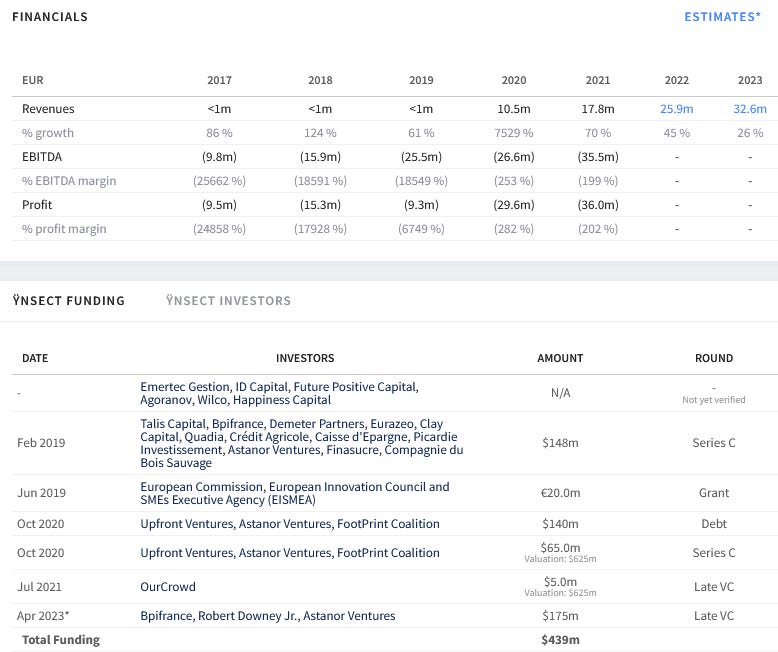Click the EUR currency label
The image size is (778, 652).
(x=33, y=80)
